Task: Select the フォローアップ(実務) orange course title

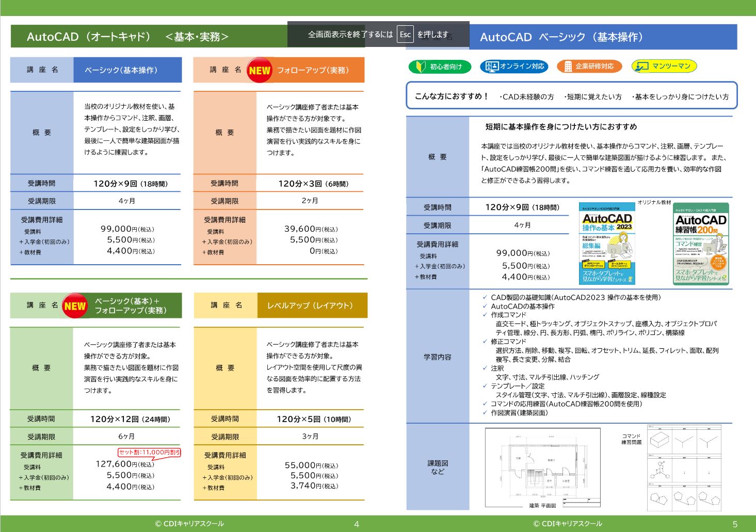Action: pos(313,70)
